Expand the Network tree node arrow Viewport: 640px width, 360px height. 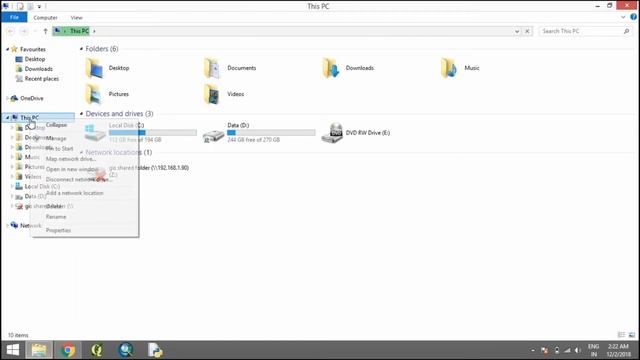click(x=7, y=225)
